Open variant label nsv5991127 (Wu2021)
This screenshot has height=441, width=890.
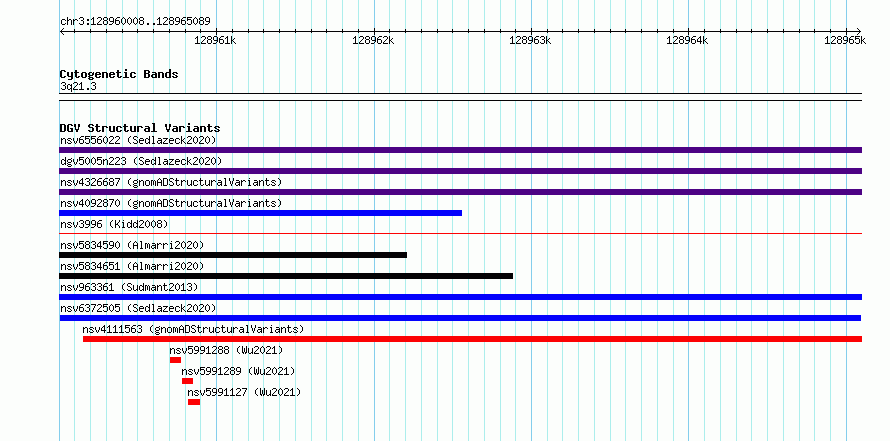pos(244,392)
